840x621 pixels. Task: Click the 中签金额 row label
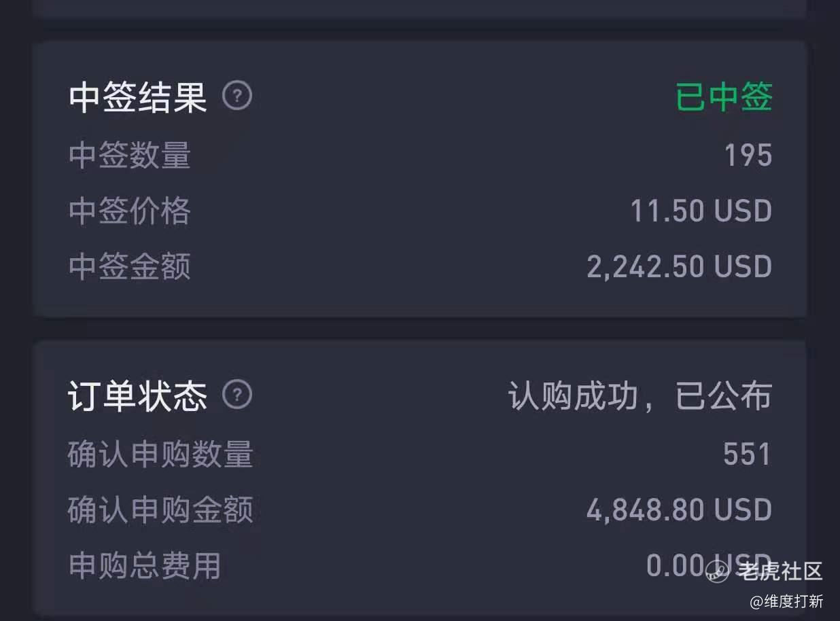click(x=130, y=266)
